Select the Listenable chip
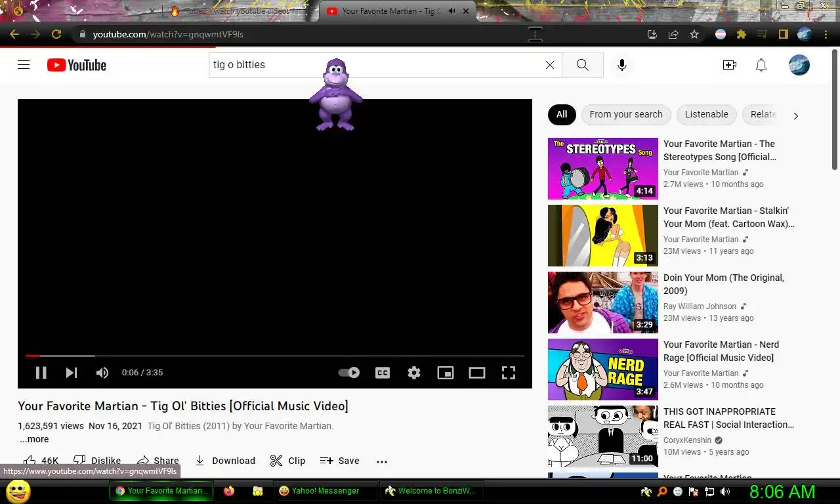The image size is (840, 504). point(707,114)
